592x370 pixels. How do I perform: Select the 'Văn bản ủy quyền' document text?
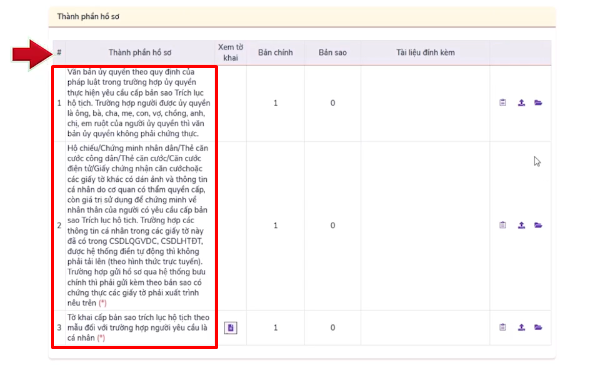point(139,103)
